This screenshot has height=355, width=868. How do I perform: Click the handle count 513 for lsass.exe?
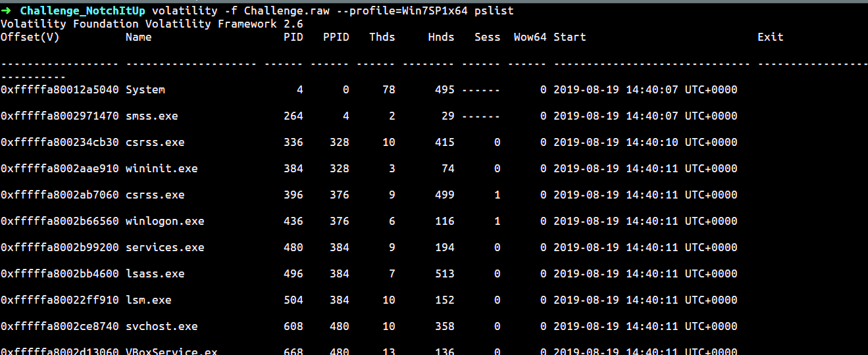point(444,274)
